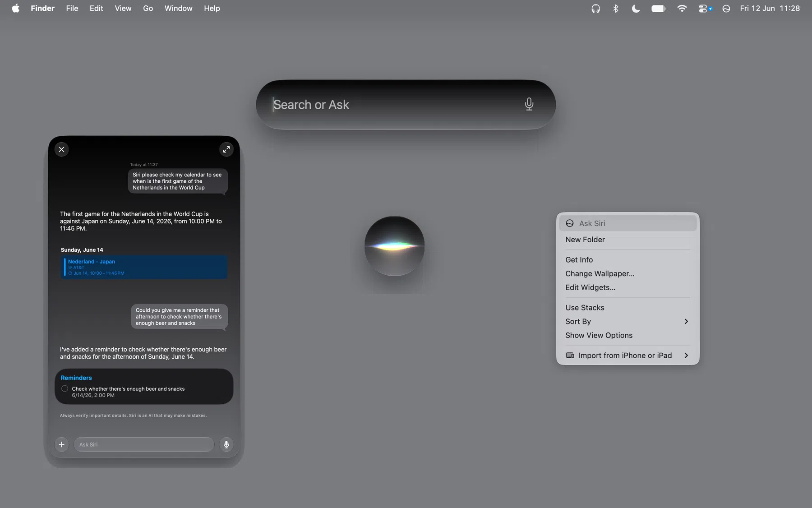Click Siri's 'I've added a reminder' response

point(143,353)
